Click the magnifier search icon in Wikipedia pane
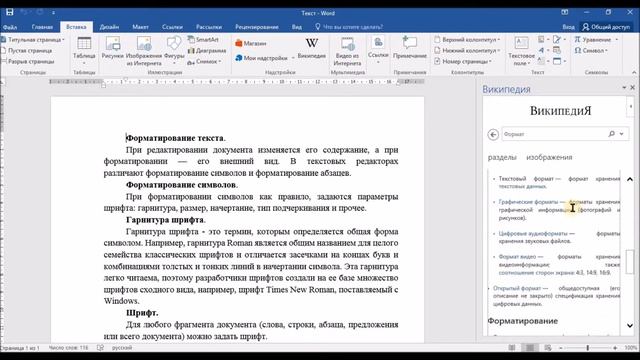Screen dimensions: 640x360 [611, 134]
